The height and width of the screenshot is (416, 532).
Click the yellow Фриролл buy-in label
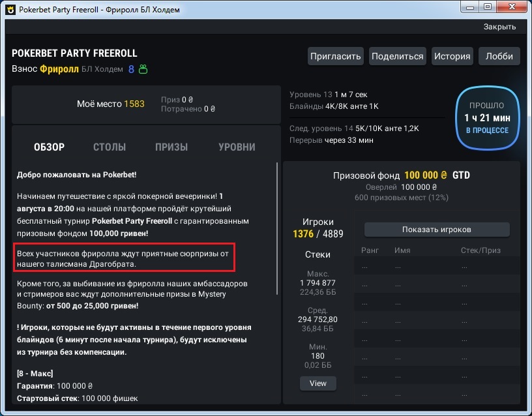pos(59,69)
